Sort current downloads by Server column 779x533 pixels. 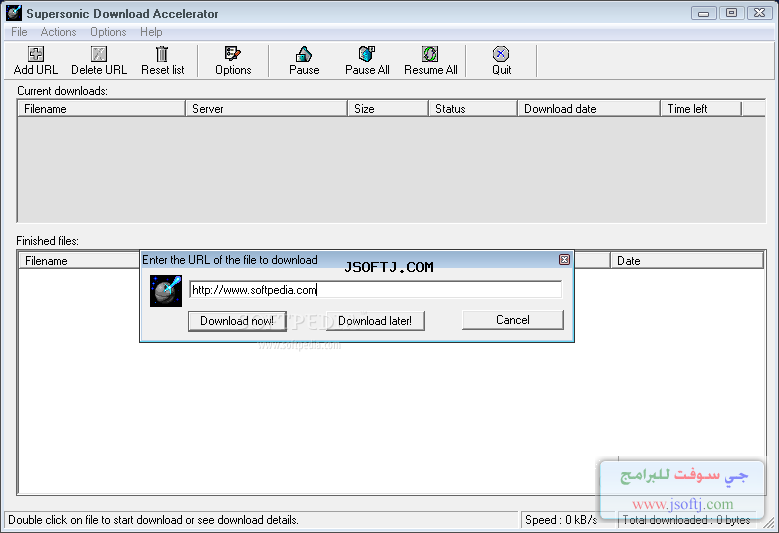coord(266,109)
